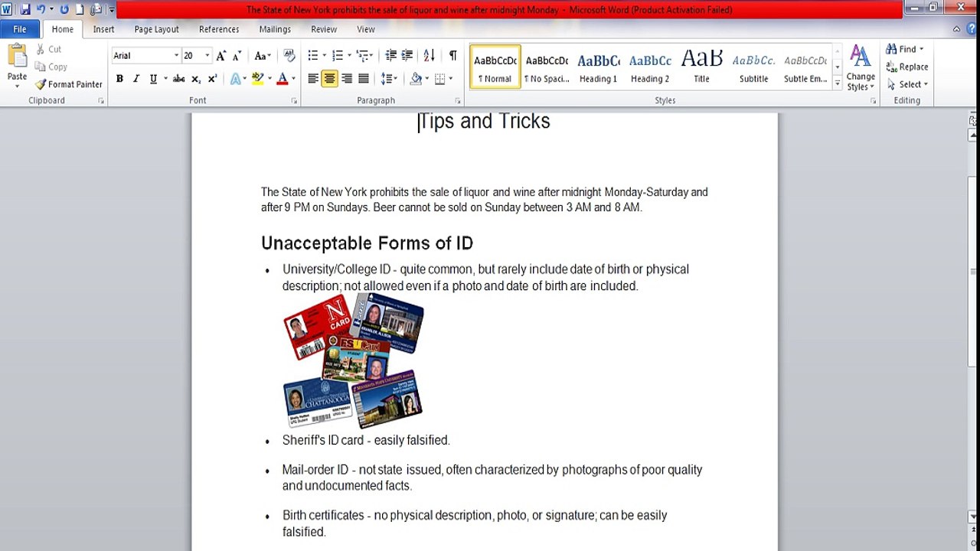This screenshot has width=980, height=551.
Task: Click the Find binoculars button
Action: pos(905,49)
